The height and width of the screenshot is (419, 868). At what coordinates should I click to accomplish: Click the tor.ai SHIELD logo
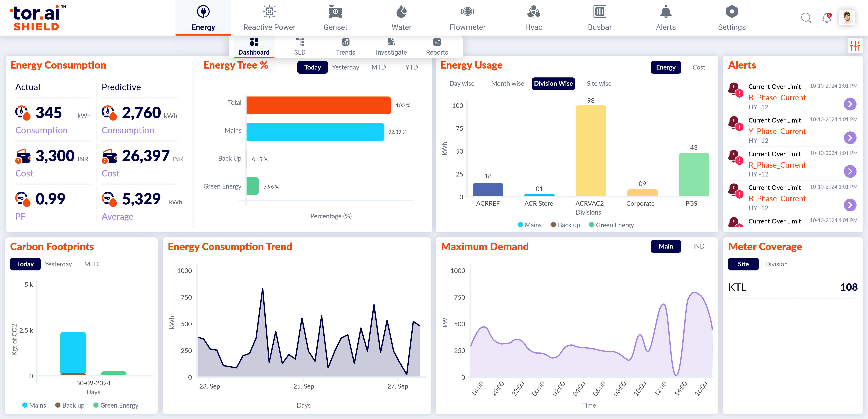[x=38, y=18]
